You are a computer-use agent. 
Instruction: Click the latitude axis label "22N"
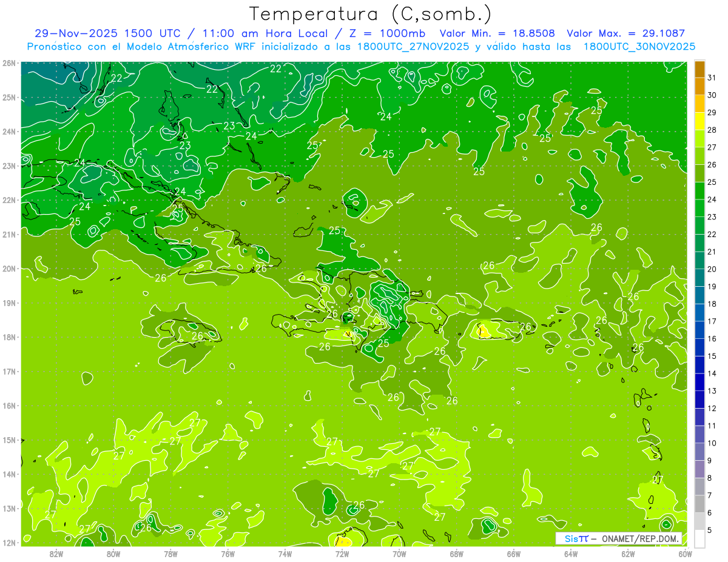pos(9,200)
